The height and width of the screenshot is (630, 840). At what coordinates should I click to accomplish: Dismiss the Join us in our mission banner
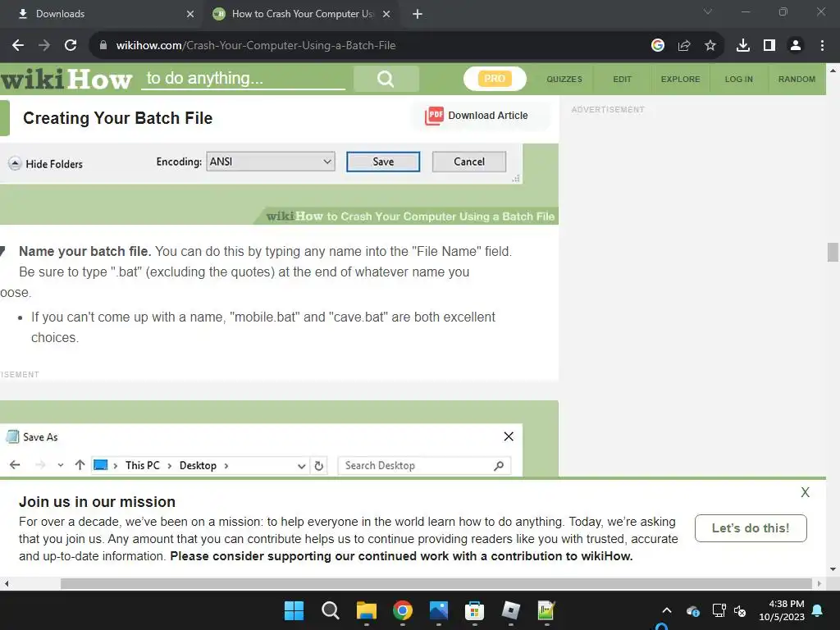coord(805,492)
